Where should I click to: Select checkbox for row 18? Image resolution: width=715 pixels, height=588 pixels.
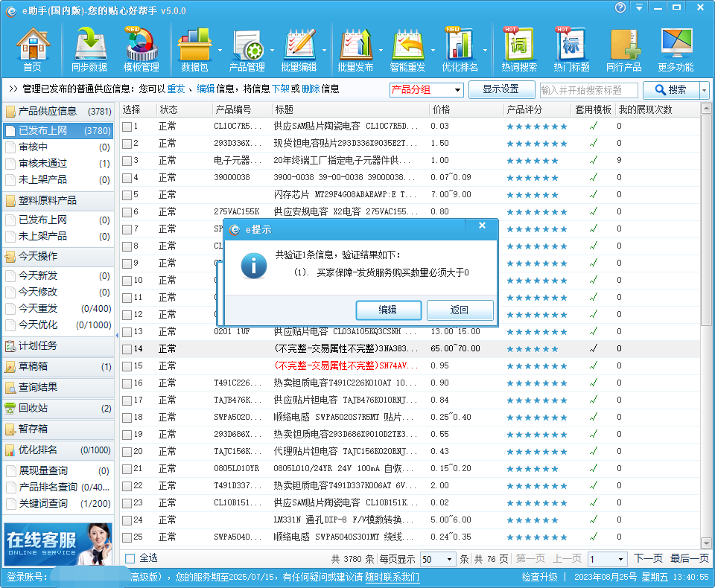point(127,418)
